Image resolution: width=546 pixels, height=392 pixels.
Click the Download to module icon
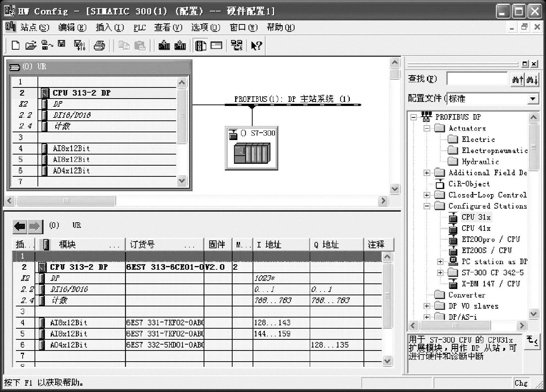[x=164, y=45]
